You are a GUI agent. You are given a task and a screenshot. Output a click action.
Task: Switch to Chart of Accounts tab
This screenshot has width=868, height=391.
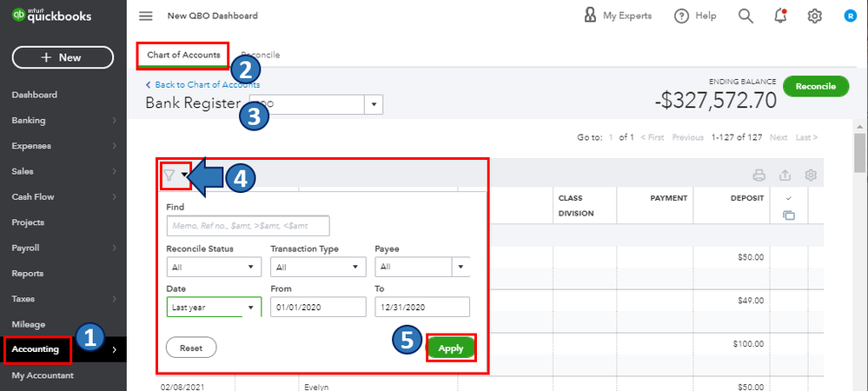click(x=183, y=55)
